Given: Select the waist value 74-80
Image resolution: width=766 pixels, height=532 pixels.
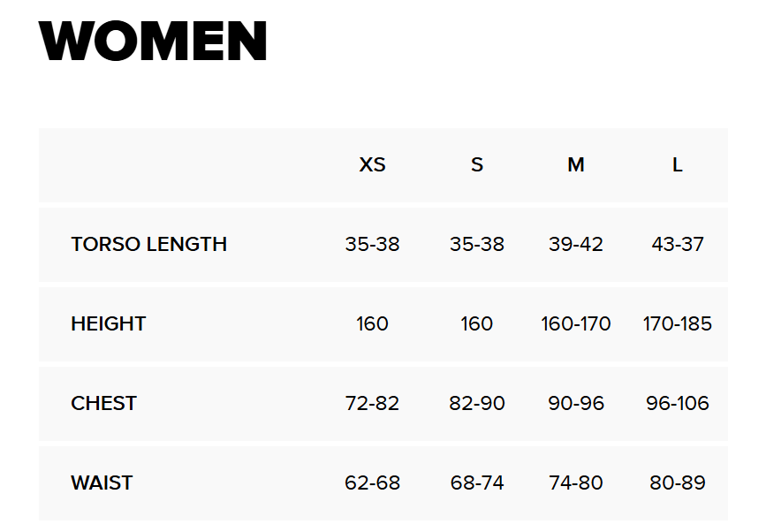Looking at the screenshot, I should (576, 483).
